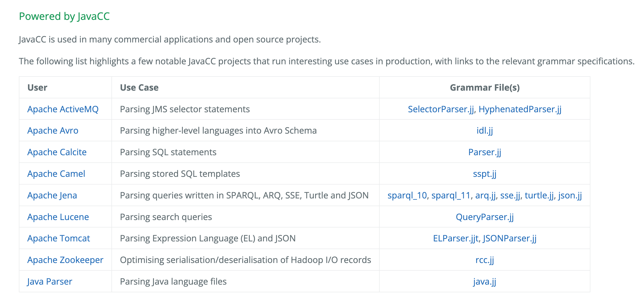Open the ELParser.jjt grammar file
The image size is (644, 299).
[x=456, y=238]
